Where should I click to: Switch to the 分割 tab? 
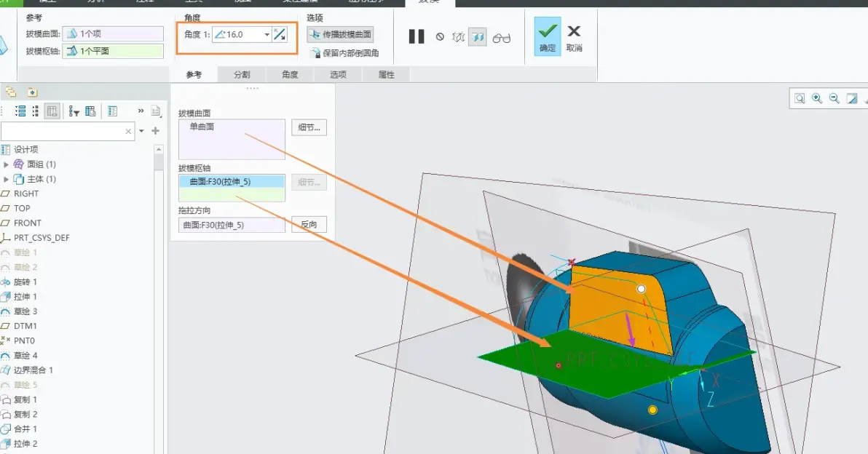coord(242,75)
